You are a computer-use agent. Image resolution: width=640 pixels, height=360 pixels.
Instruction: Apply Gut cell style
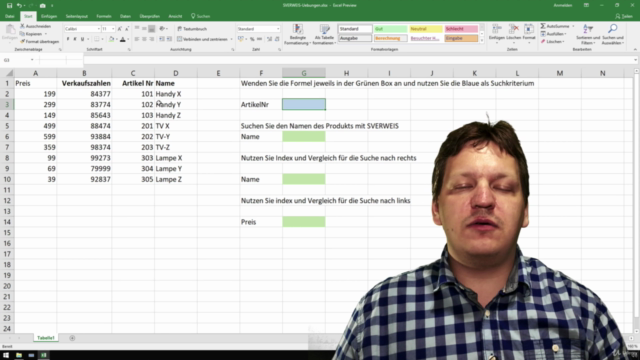point(391,29)
